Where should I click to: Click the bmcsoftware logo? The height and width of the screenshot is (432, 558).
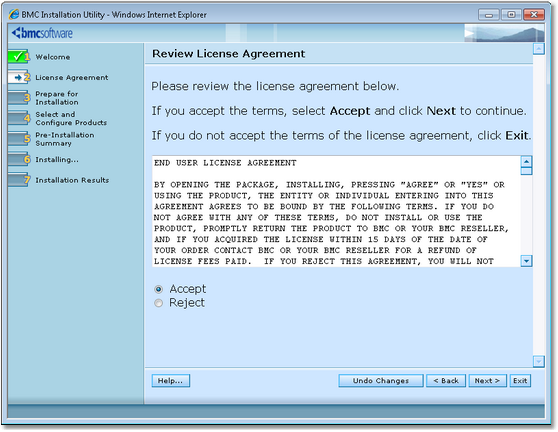click(x=42, y=33)
